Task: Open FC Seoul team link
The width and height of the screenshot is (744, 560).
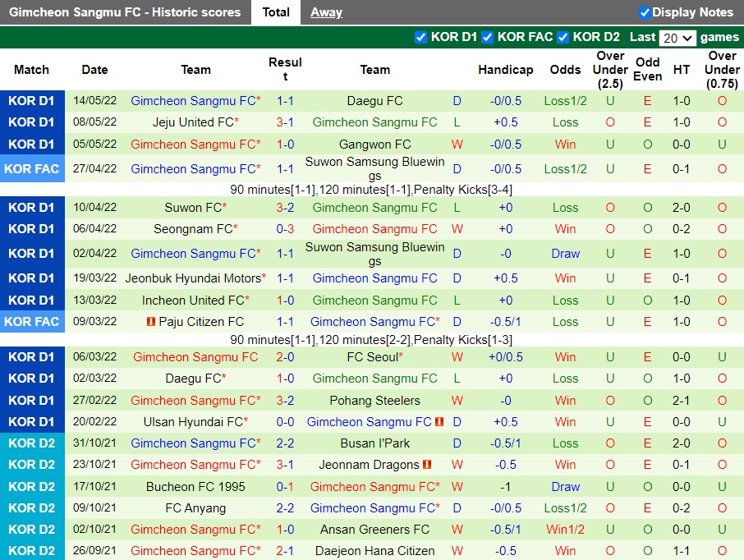Action: pyautogui.click(x=374, y=357)
